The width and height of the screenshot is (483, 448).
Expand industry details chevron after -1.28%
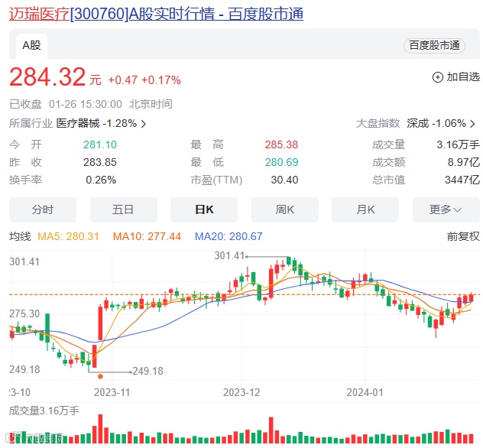(144, 124)
